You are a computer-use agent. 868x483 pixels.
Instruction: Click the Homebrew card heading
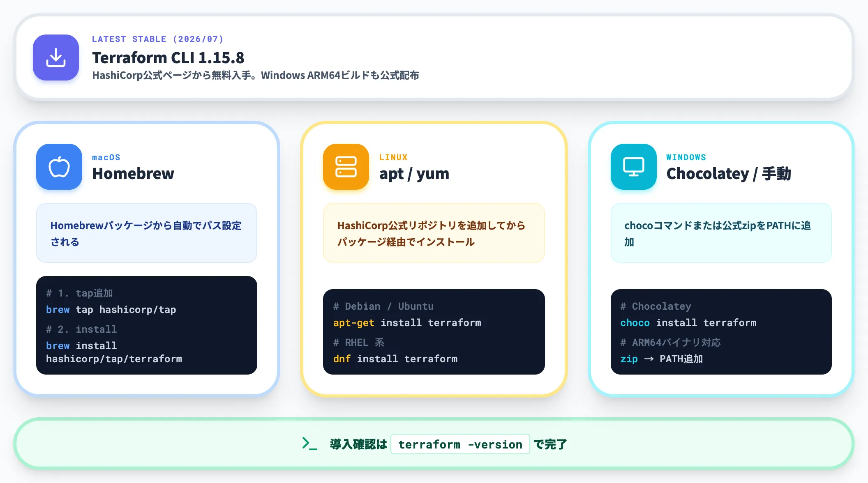coord(133,174)
